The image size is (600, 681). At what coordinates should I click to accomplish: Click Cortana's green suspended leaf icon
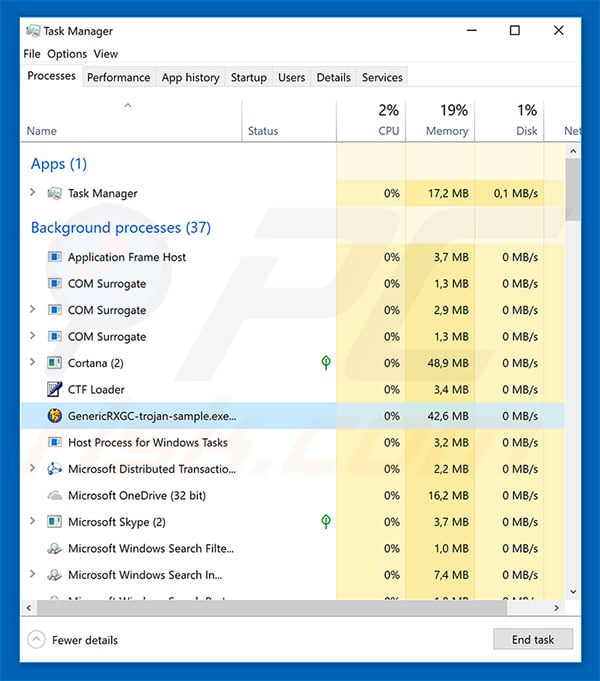click(x=326, y=363)
